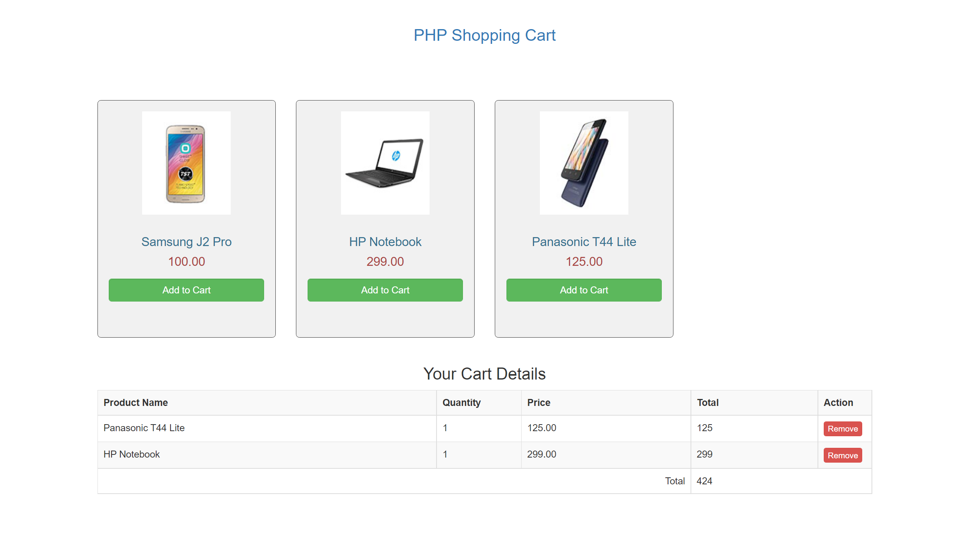Remove Panasonic T44 Lite from the cart
The image size is (969, 560).
click(842, 429)
